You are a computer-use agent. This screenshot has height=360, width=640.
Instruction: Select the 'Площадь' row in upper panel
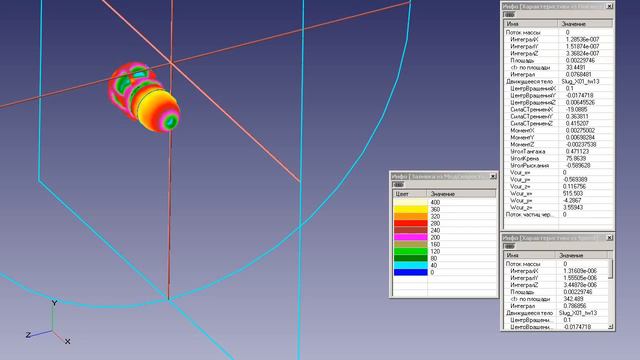[558, 60]
